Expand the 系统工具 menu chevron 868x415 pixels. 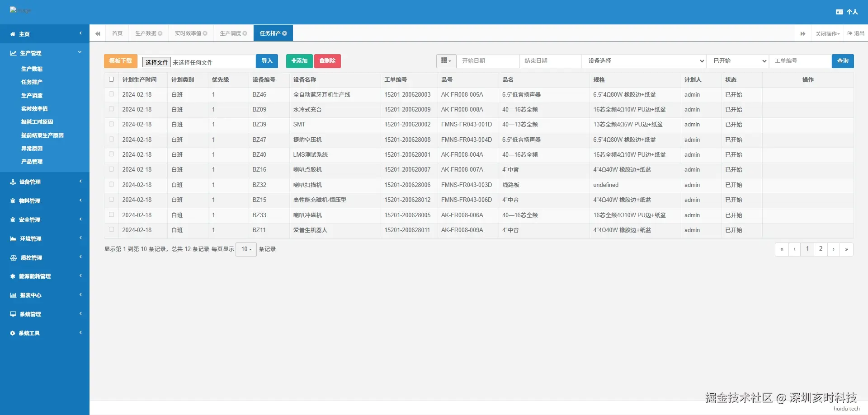click(x=80, y=332)
